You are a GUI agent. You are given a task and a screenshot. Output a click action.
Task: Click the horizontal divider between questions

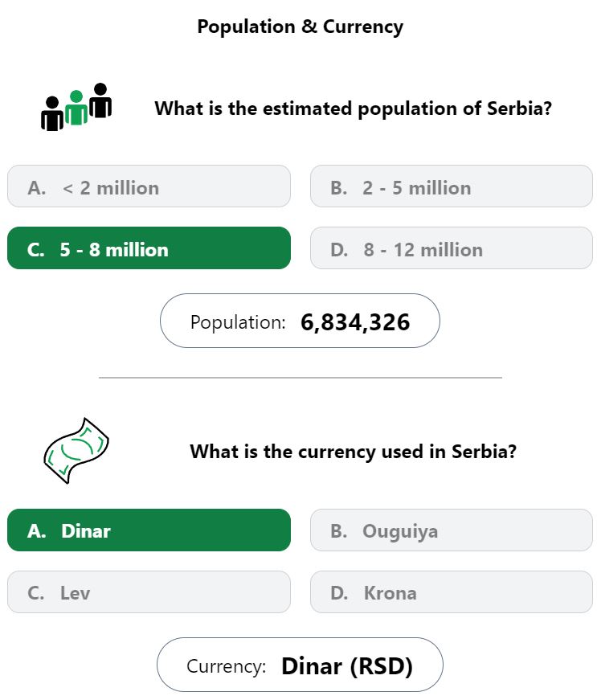pyautogui.click(x=301, y=378)
